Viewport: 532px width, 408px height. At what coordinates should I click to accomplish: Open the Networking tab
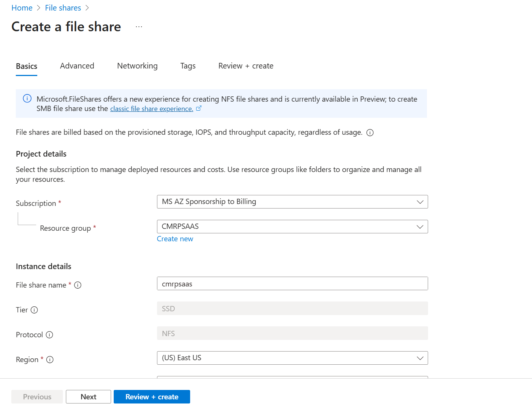[137, 66]
